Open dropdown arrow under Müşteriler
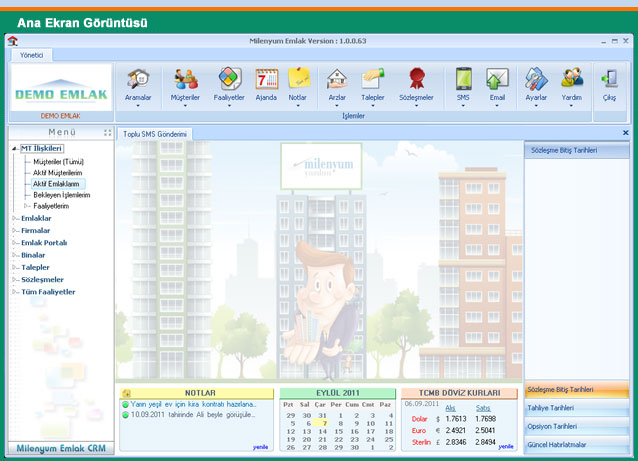This screenshot has height=461, width=638. coord(186,106)
